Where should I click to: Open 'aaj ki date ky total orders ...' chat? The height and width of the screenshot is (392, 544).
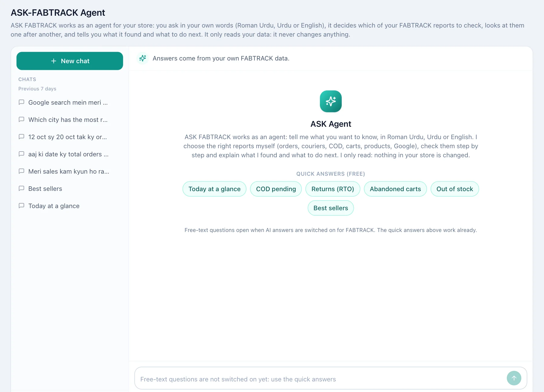click(x=70, y=154)
